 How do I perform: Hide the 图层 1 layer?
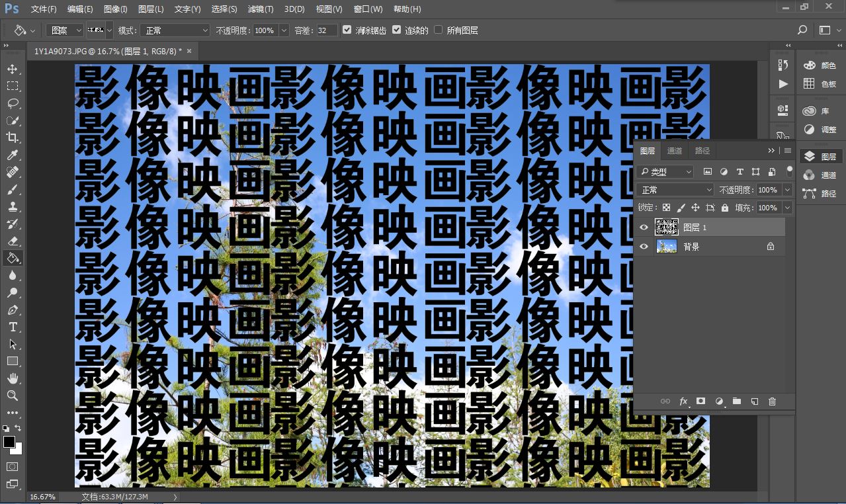pyautogui.click(x=644, y=228)
